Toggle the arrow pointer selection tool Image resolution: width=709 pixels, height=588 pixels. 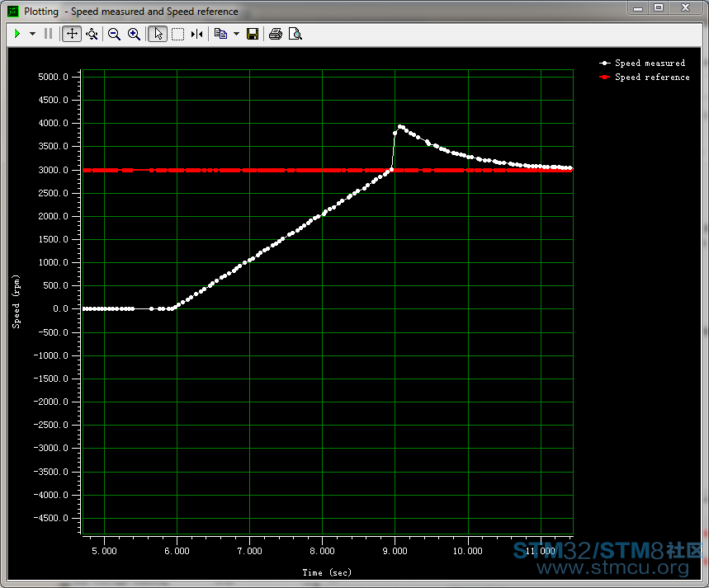[x=157, y=34]
